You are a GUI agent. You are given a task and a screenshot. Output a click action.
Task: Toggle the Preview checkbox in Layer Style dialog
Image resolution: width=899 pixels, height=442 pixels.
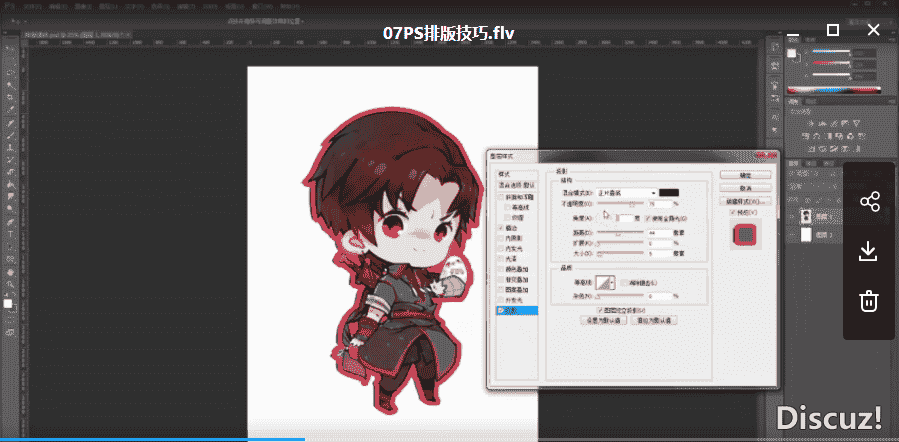733,213
